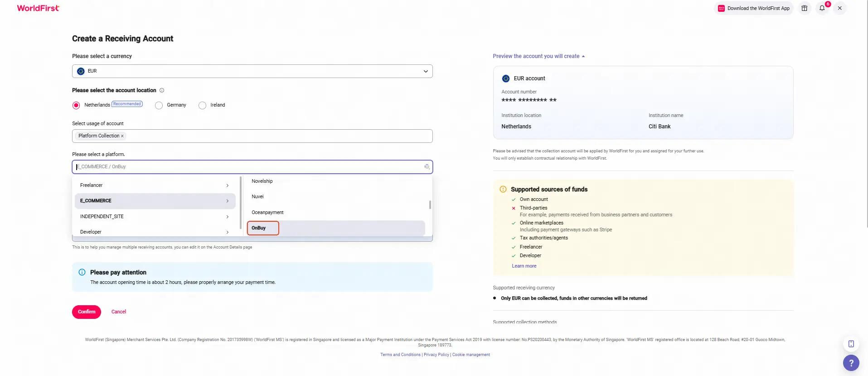Expand the Freelancer category
The image size is (868, 376).
coord(155,185)
